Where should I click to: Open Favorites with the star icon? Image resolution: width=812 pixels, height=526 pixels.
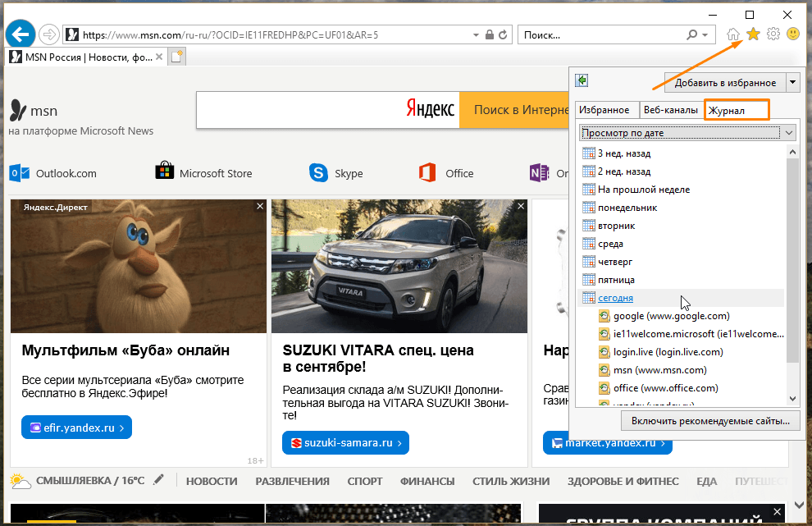point(753,34)
